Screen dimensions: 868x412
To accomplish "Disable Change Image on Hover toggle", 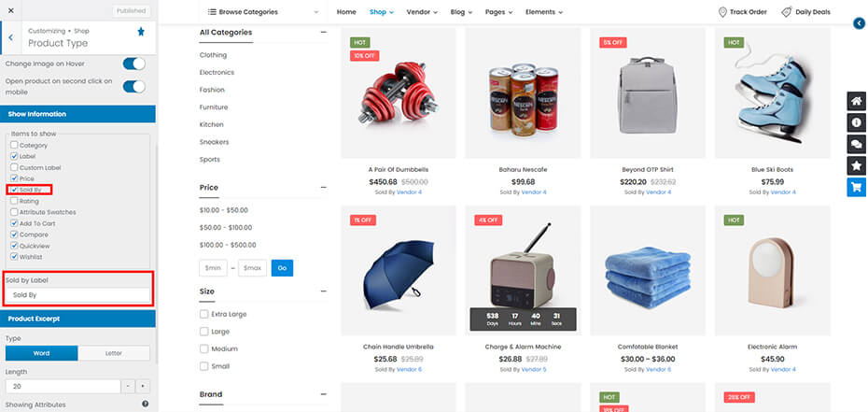I will click(x=134, y=64).
